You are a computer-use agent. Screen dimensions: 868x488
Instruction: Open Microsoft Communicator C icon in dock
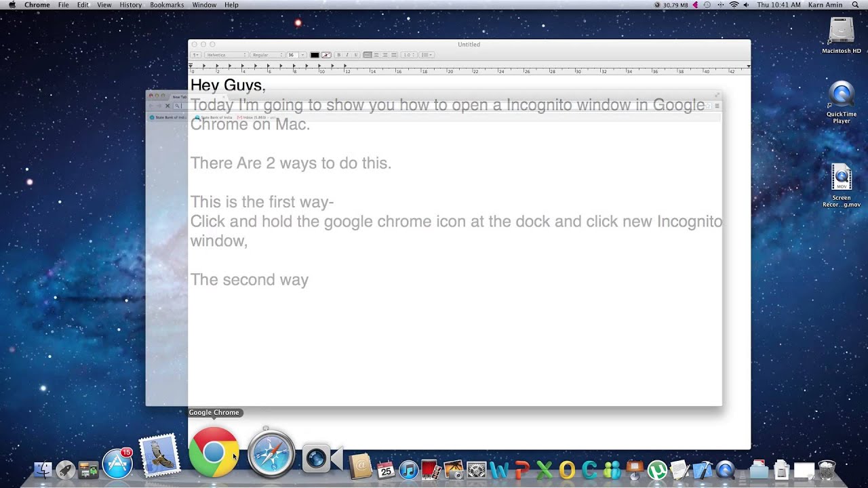point(589,470)
